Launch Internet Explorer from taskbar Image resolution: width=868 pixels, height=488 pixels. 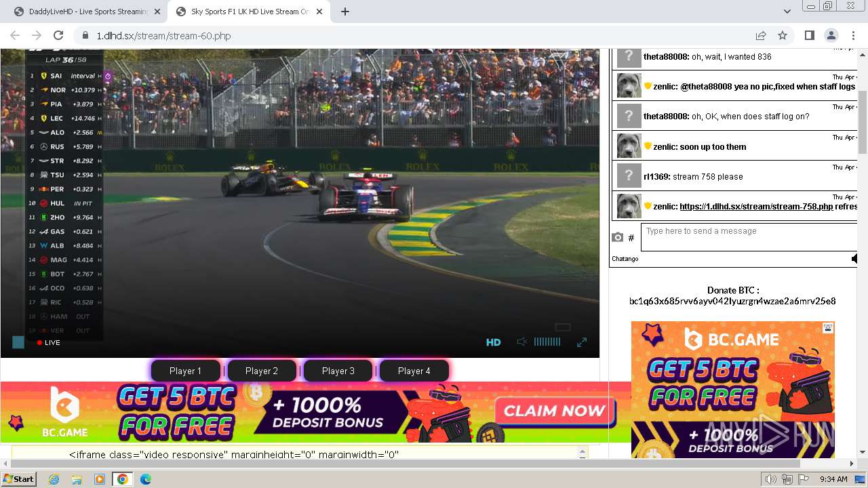click(54, 479)
